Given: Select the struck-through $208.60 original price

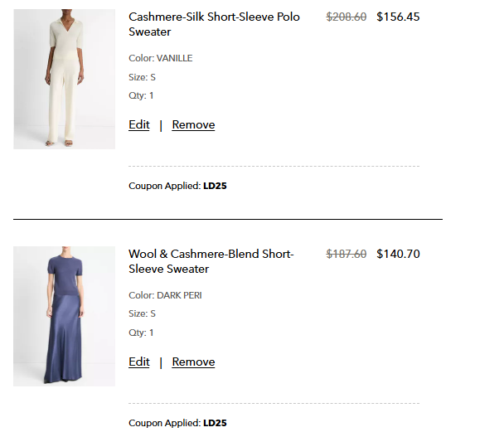Looking at the screenshot, I should [x=346, y=17].
